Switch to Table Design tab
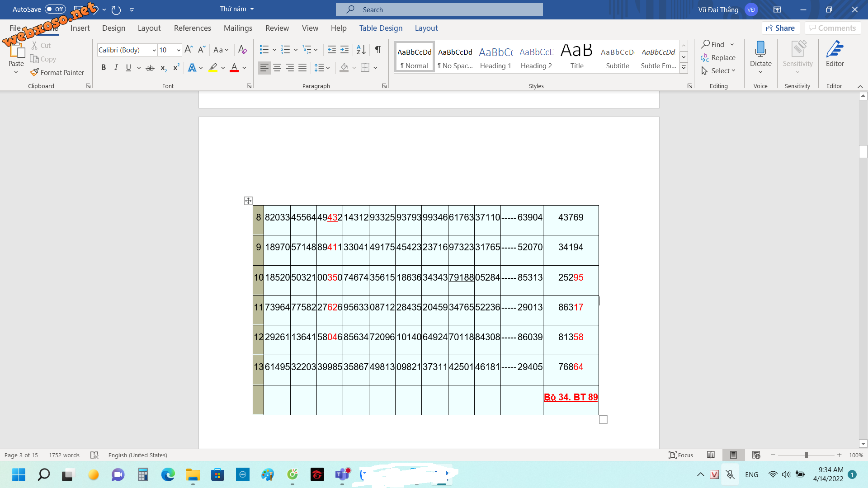Screen dimensions: 868x488 (381, 28)
